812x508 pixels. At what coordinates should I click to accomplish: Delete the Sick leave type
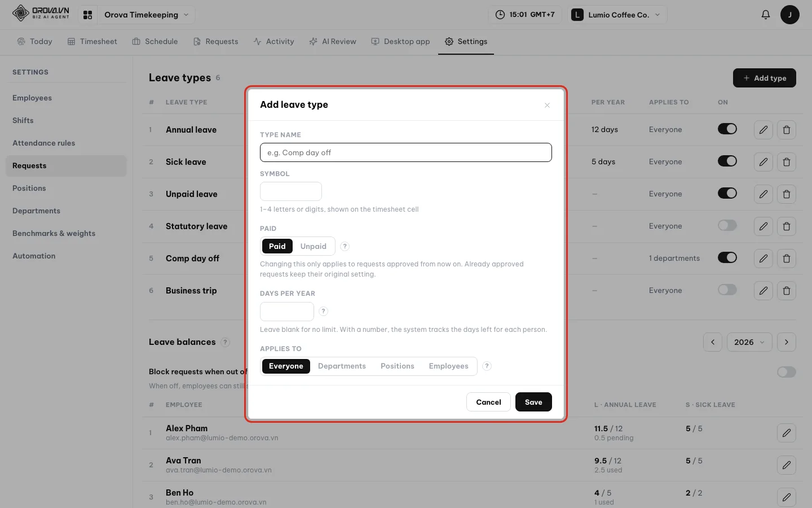click(786, 162)
